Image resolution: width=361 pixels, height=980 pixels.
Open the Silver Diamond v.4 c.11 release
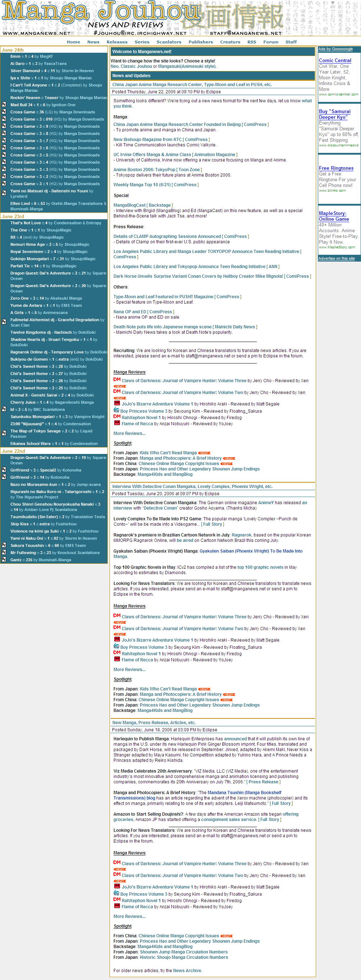click(x=52, y=71)
